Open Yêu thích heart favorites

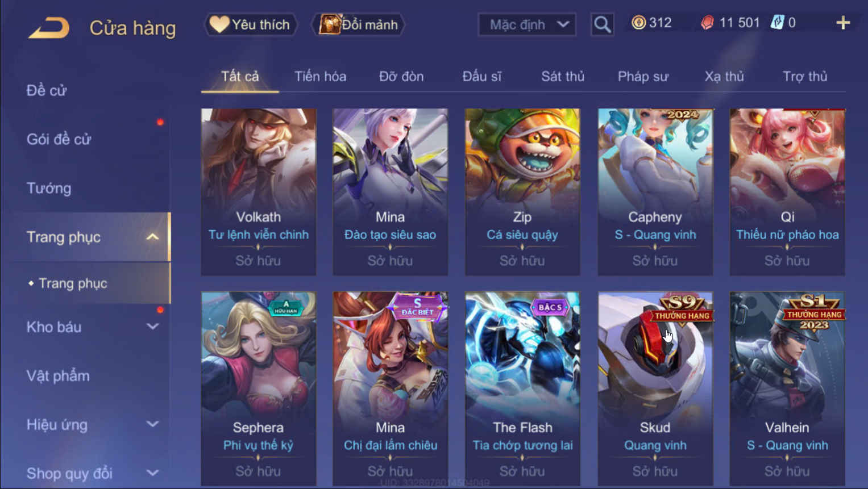251,24
